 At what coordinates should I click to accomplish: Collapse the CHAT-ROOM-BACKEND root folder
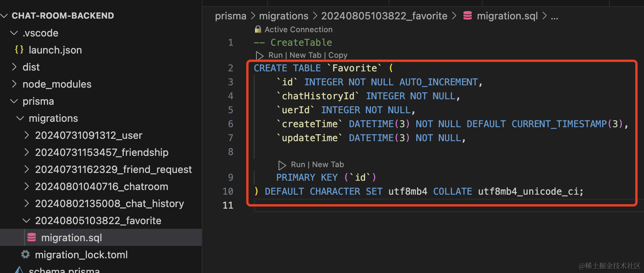tap(5, 16)
